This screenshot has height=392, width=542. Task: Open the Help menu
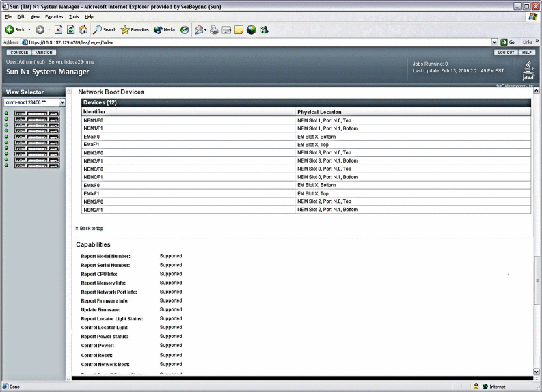click(89, 16)
